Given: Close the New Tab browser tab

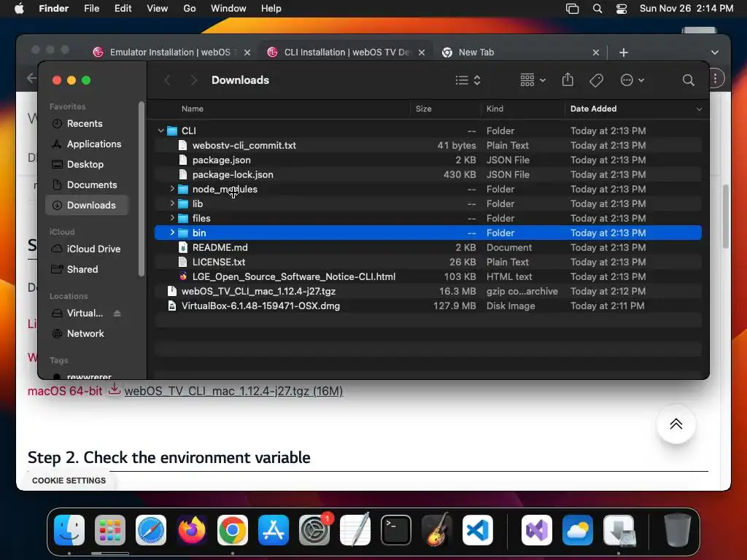Looking at the screenshot, I should click(595, 52).
